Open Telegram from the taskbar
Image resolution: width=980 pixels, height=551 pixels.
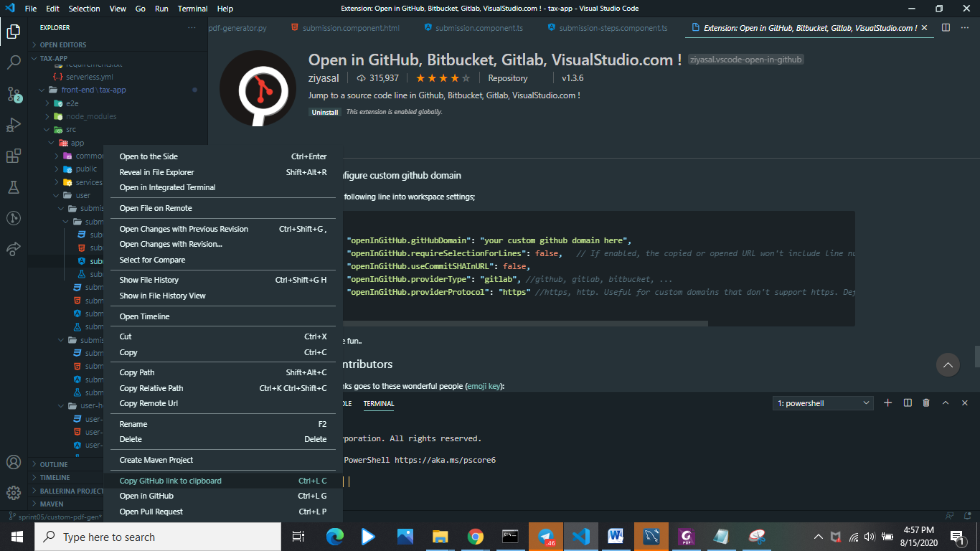coord(546,537)
